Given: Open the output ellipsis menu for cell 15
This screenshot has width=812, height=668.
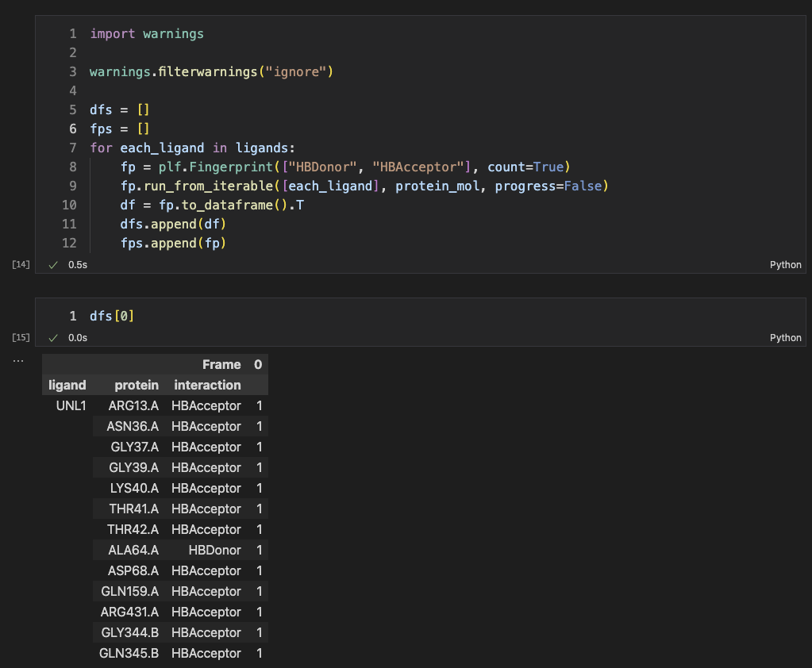Looking at the screenshot, I should 18,361.
